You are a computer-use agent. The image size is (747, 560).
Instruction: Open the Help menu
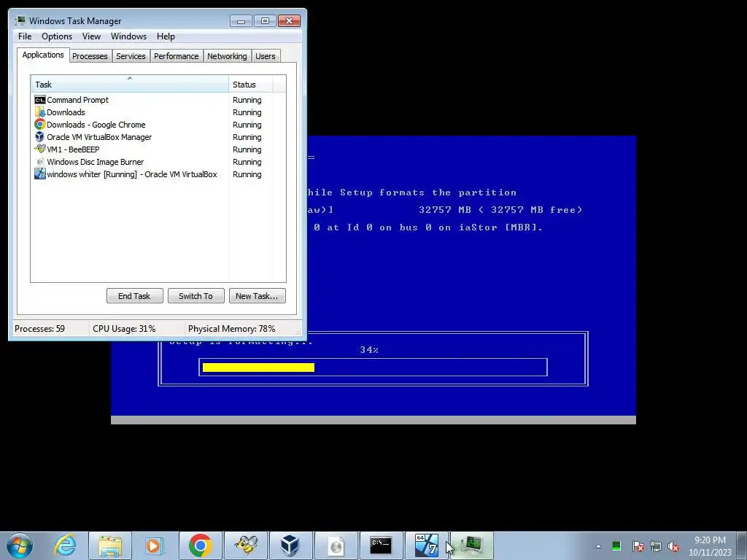tap(166, 36)
